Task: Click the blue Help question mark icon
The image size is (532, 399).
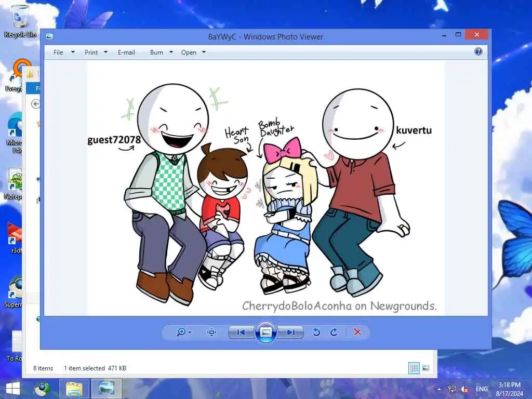Action: pyautogui.click(x=478, y=51)
